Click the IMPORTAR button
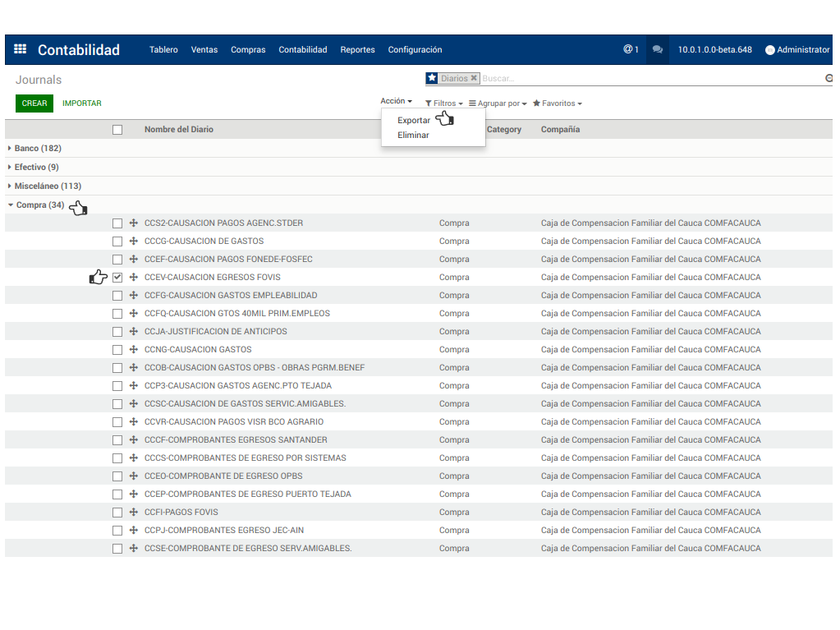Image resolution: width=840 pixels, height=630 pixels. (x=82, y=103)
